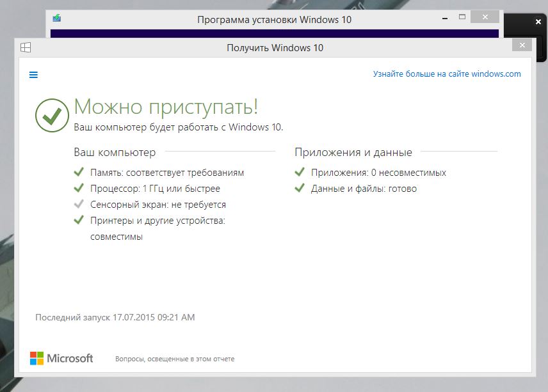Screen dimensions: 548x392
Task: Click the 'Программа установки Windows 10' window title
Action: point(275,20)
